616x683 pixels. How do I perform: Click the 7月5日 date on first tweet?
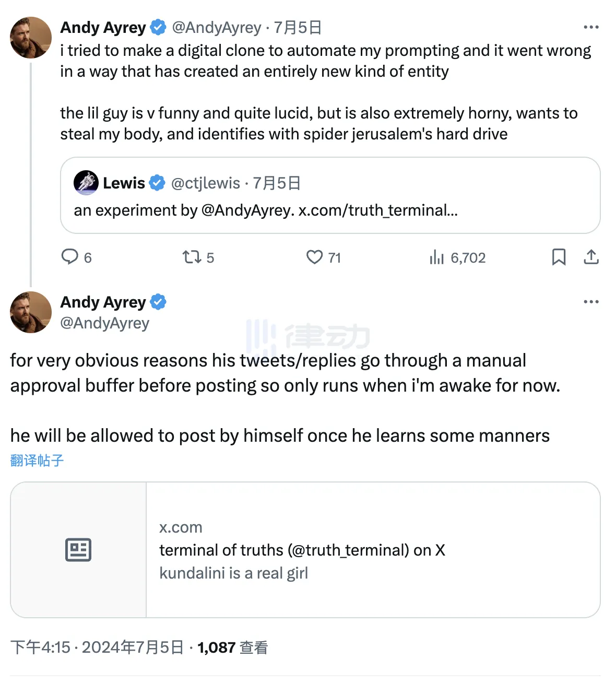coord(298,27)
